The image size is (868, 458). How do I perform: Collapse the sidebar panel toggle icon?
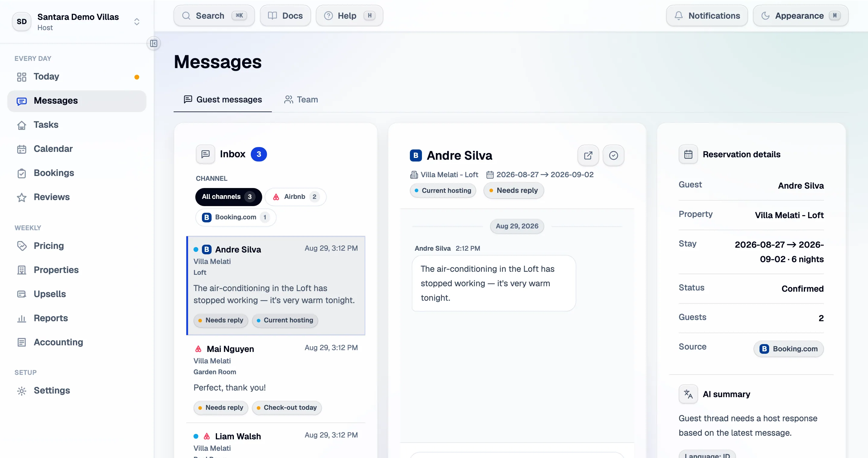point(154,43)
